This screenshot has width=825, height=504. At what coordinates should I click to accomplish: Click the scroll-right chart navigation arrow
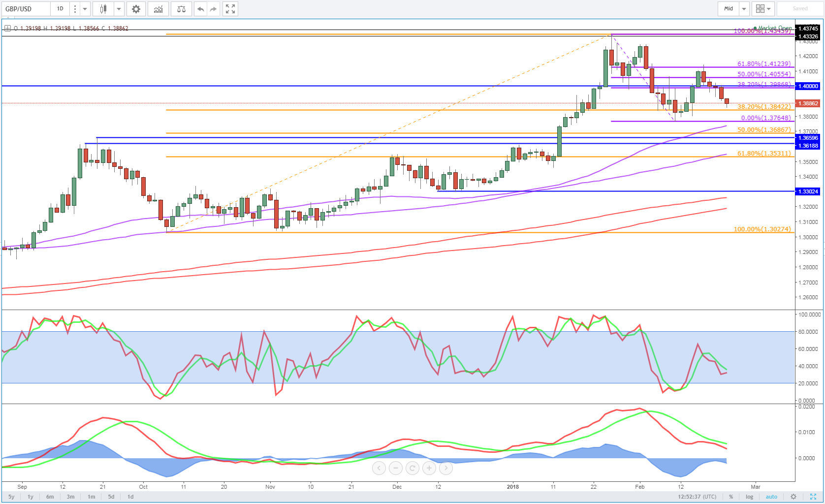coord(446,468)
